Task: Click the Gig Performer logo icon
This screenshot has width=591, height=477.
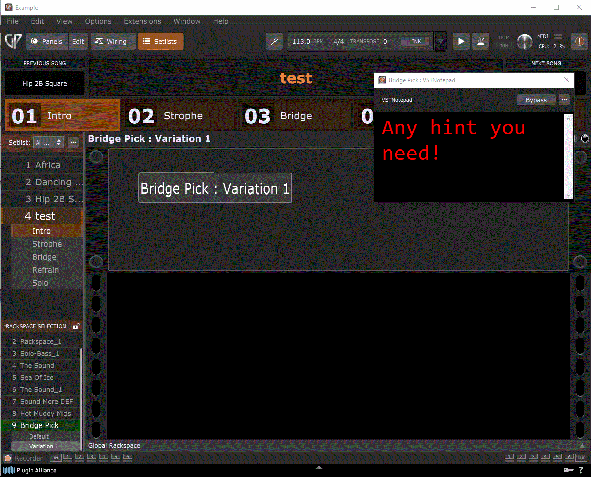Action: pos(13,41)
